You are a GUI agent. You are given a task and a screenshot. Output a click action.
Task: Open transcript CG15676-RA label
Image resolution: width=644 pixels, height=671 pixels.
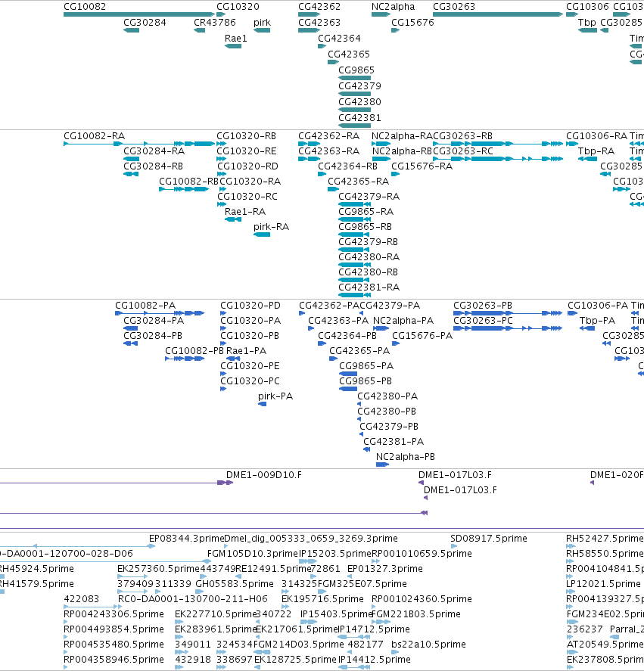tap(422, 166)
